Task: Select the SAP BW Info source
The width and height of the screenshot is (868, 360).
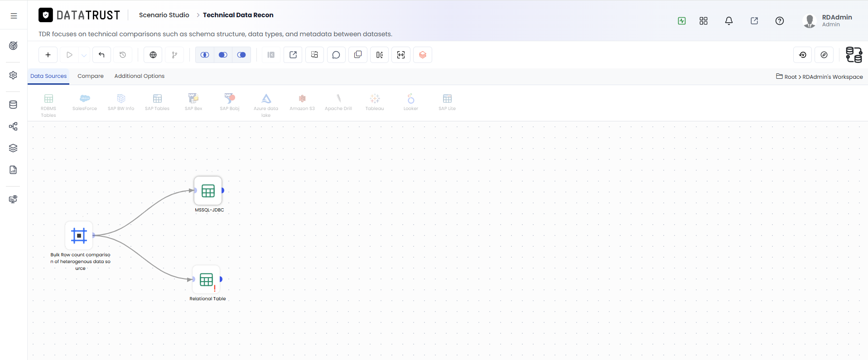Action: coord(121,102)
